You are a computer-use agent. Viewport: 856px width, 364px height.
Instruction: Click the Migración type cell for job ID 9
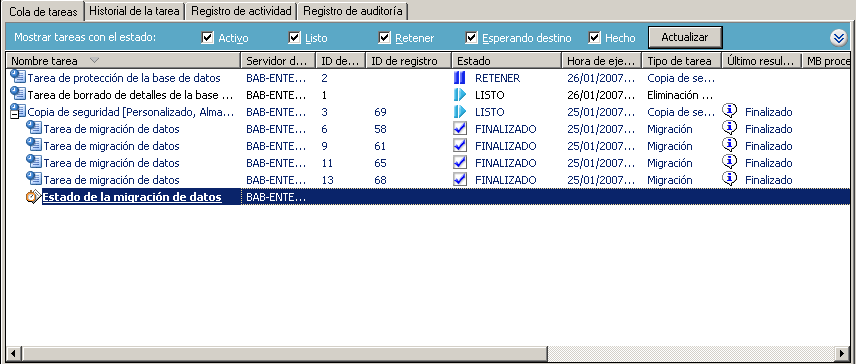(670, 146)
